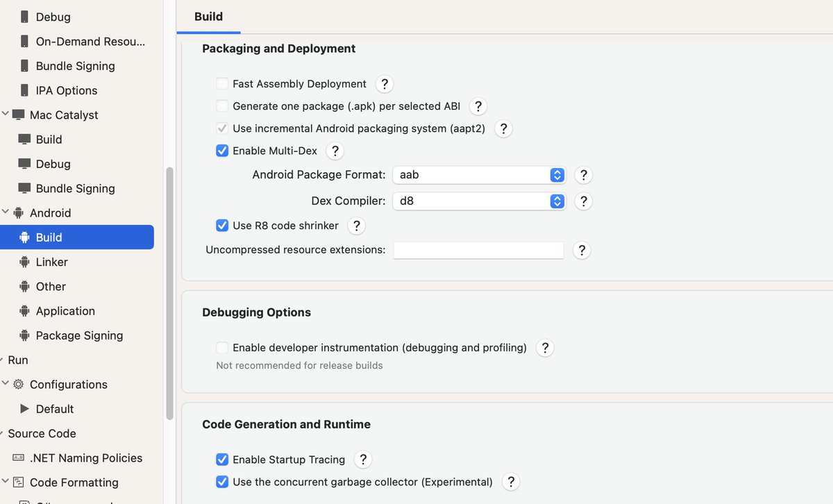This screenshot has width=833, height=504.
Task: Open Build under Mac Catalyst
Action: click(x=49, y=140)
